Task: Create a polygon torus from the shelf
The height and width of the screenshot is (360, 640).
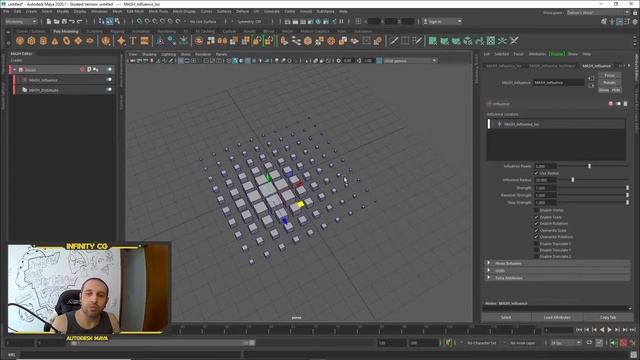Action: (x=67, y=41)
